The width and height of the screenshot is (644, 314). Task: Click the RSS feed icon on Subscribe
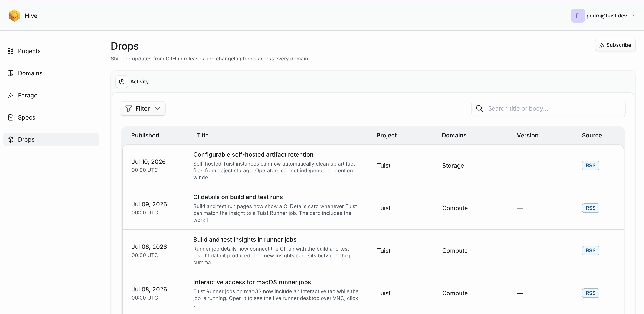(601, 45)
